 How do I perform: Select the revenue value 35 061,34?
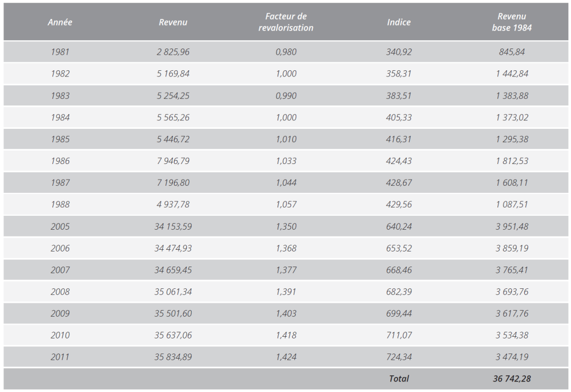point(173,292)
